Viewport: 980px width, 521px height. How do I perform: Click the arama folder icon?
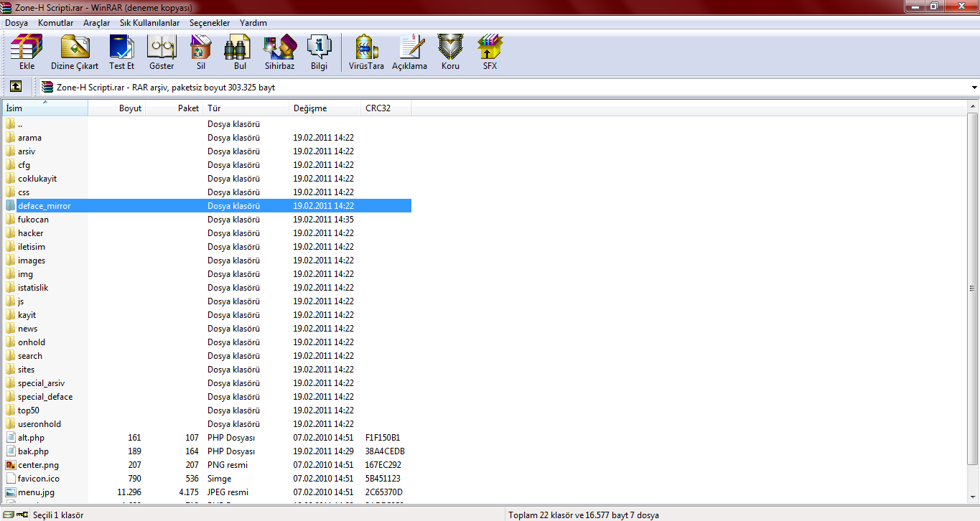coord(10,138)
